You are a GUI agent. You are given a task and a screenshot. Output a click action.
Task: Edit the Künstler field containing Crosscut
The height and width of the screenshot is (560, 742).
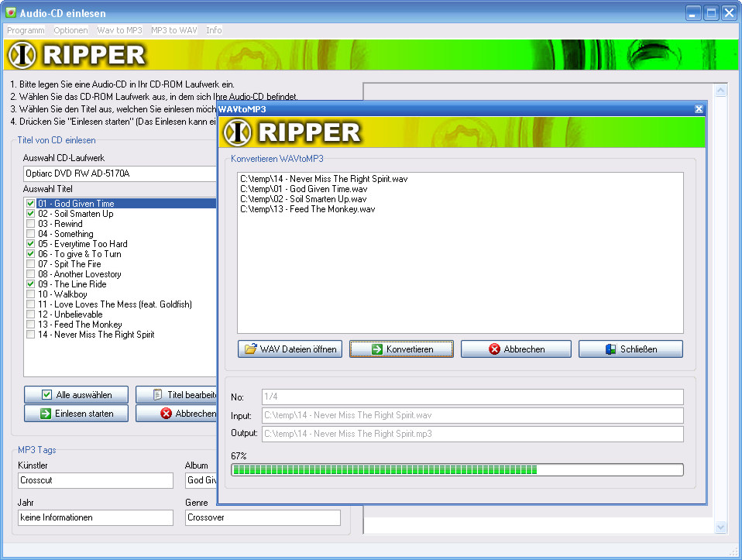(95, 480)
